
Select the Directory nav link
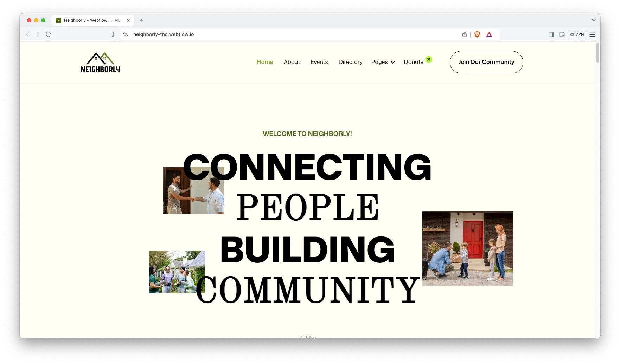click(350, 62)
